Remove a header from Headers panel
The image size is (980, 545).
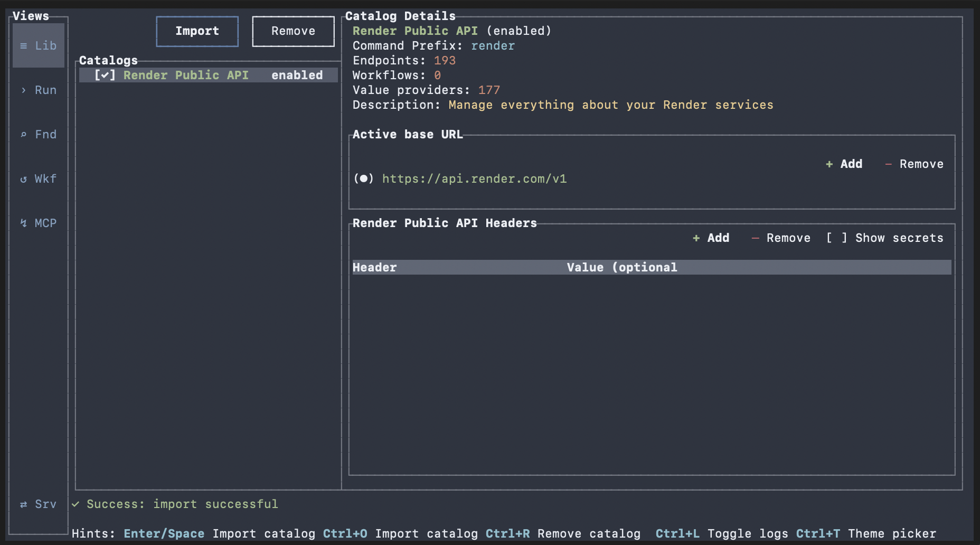point(781,238)
